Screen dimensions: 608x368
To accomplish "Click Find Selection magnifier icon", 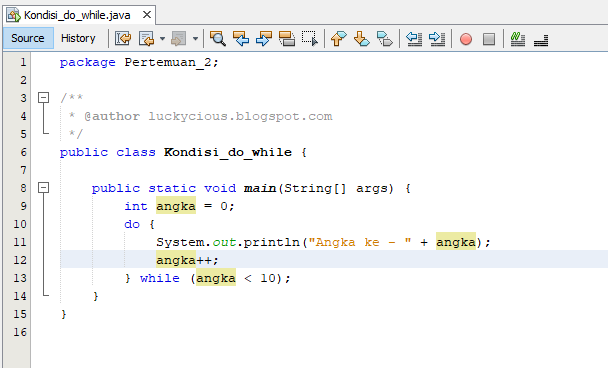I will click(x=218, y=38).
